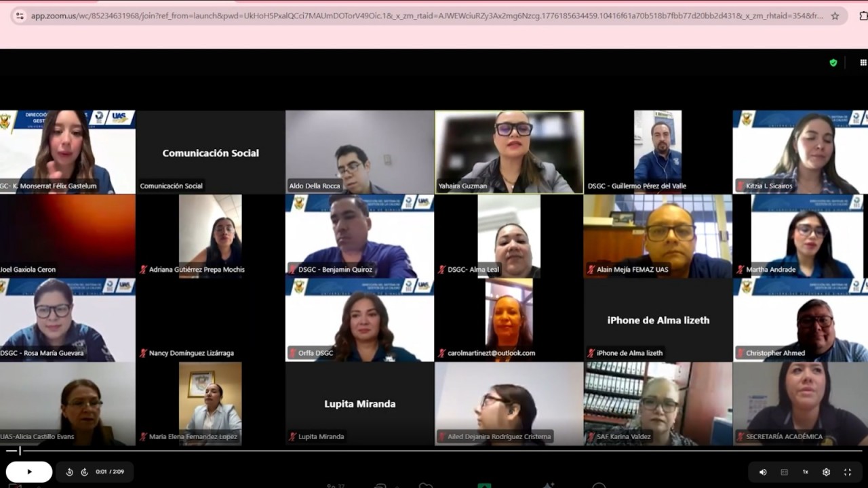Click the video progress bar
Image resolution: width=868 pixels, height=488 pixels.
tap(434, 451)
